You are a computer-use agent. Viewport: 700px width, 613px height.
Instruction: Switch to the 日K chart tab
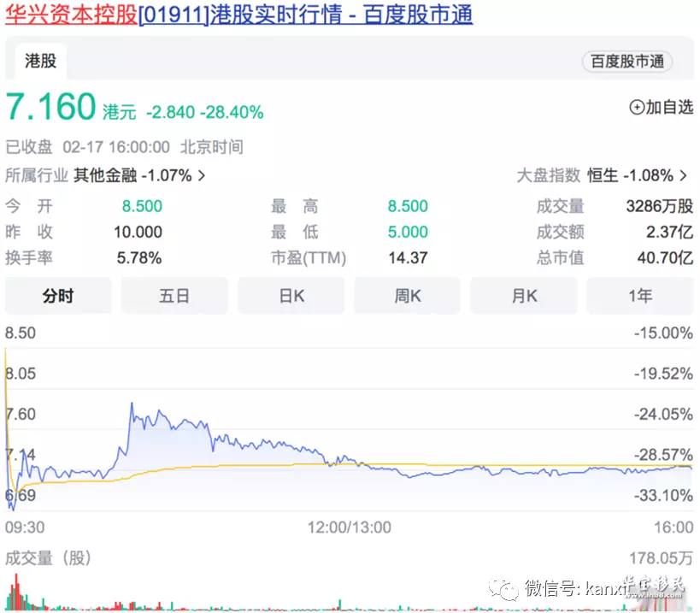tap(291, 296)
